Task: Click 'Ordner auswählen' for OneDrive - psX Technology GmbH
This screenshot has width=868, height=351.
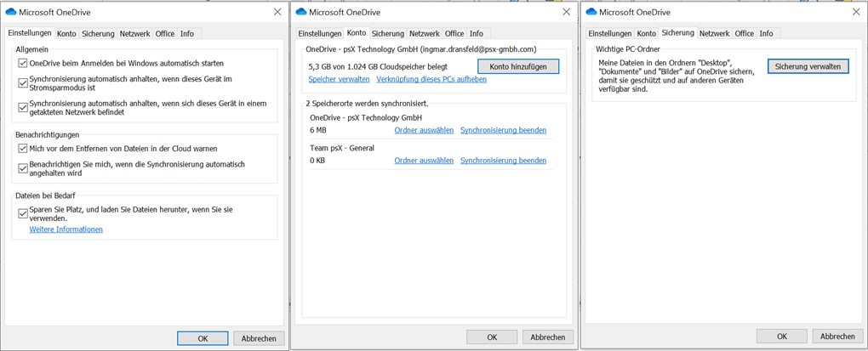Action: [x=424, y=130]
